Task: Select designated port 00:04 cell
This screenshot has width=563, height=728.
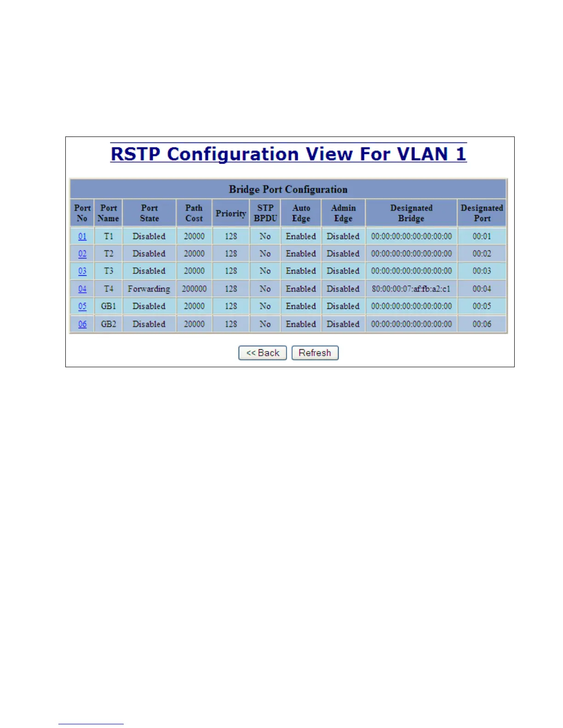Action: pos(482,289)
